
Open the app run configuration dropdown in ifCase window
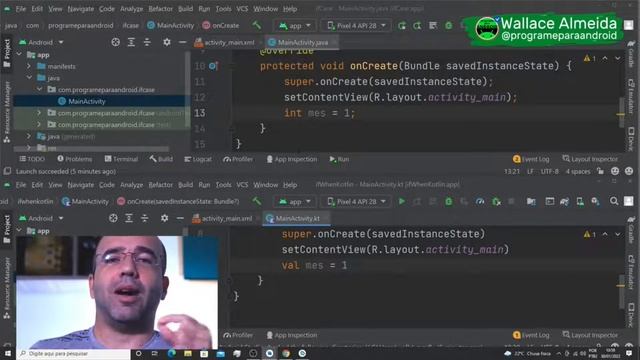click(295, 25)
